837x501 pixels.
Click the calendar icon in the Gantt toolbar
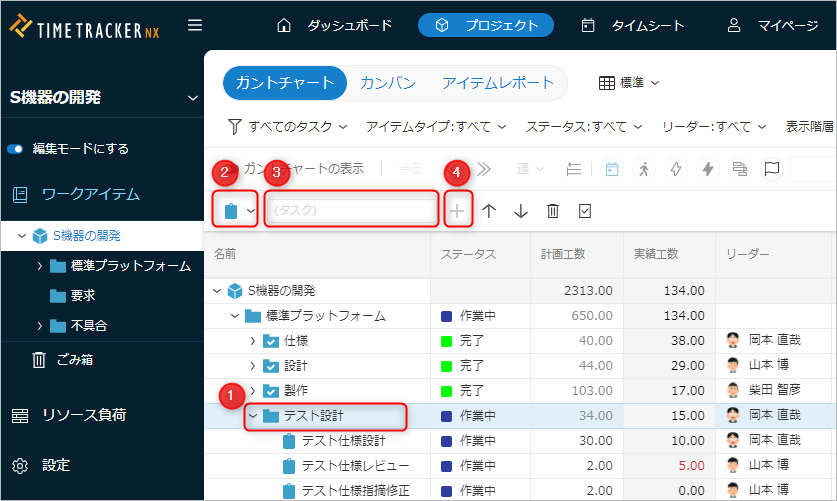tap(611, 169)
